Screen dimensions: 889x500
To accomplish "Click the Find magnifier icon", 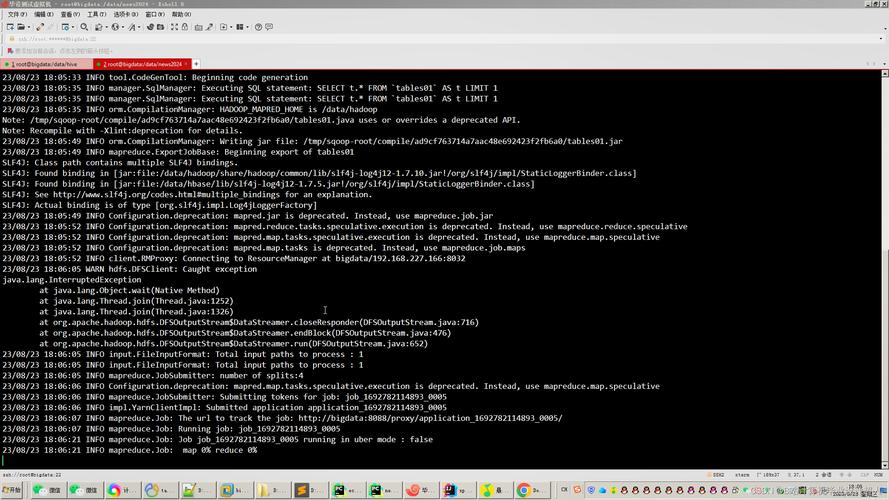I will coord(84,27).
